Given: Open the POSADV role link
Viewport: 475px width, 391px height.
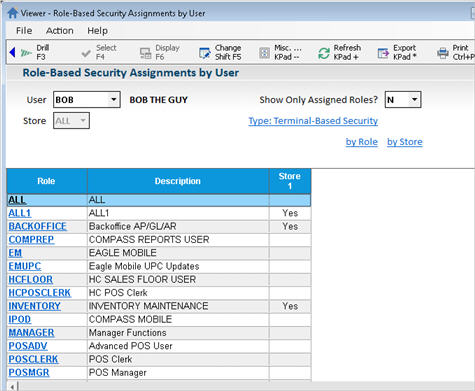Looking at the screenshot, I should coord(28,346).
